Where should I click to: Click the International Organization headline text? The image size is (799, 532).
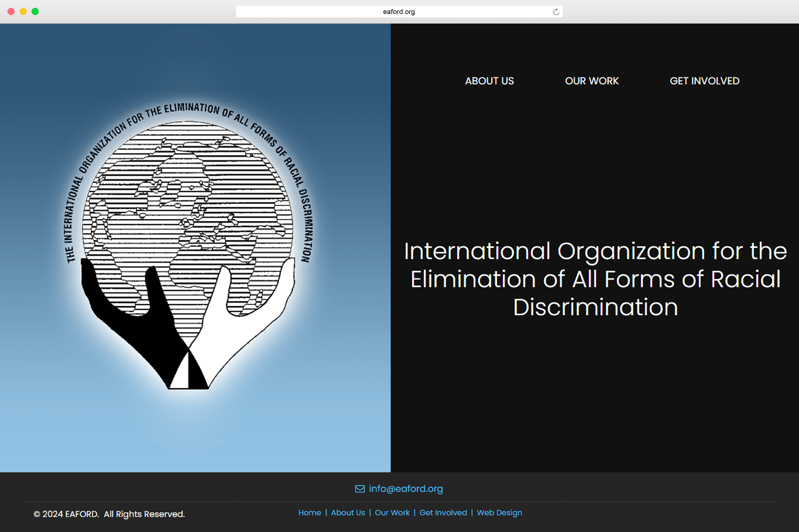(x=595, y=279)
